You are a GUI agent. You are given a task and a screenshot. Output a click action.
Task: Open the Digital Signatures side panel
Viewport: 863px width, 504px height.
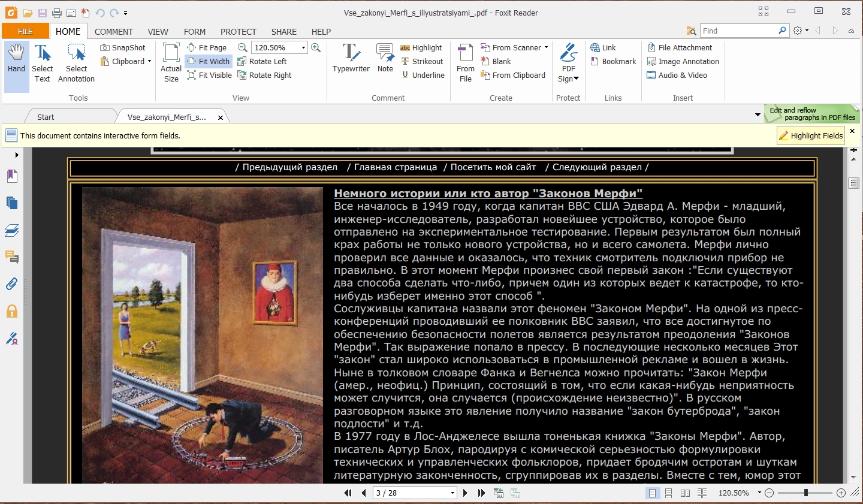tap(12, 339)
